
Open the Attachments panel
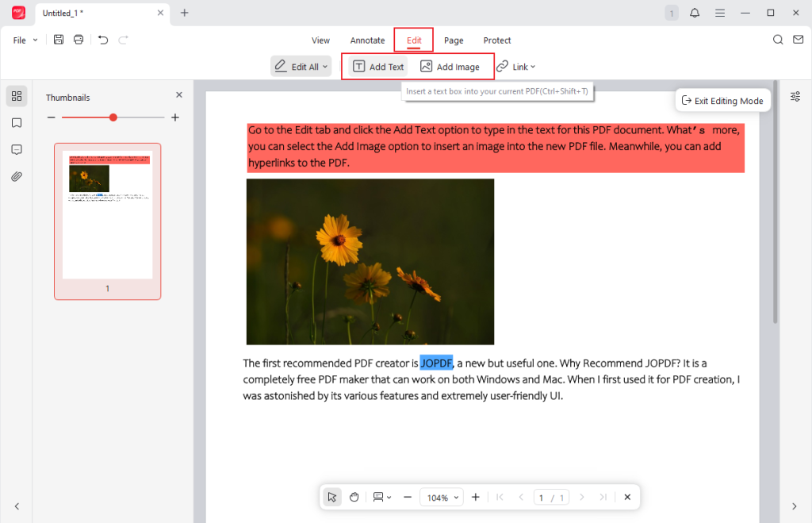[16, 175]
